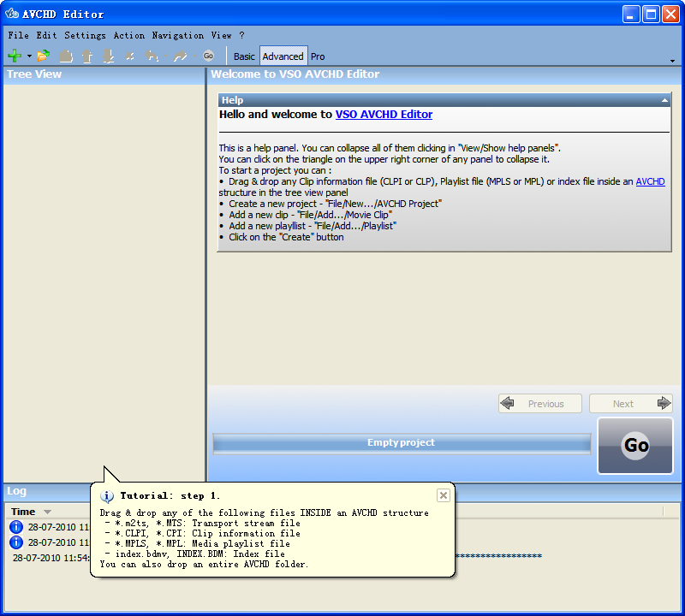The height and width of the screenshot is (616, 685).
Task: Open the File menu
Action: pyautogui.click(x=18, y=35)
